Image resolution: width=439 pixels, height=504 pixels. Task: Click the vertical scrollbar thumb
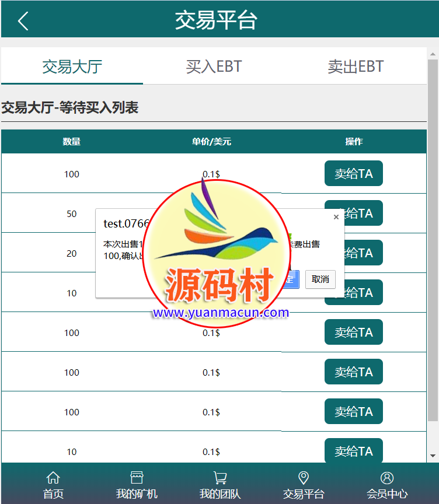[x=433, y=233]
